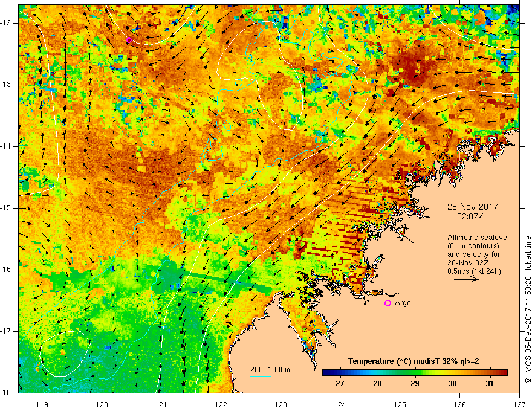Click the time text 02:07Z
The width and height of the screenshot is (532, 411).
click(470, 216)
